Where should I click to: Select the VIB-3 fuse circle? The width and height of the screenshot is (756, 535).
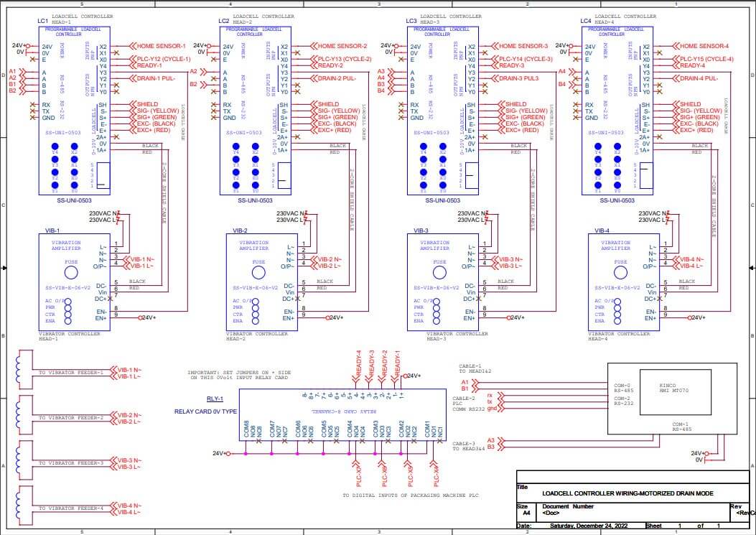pos(440,273)
